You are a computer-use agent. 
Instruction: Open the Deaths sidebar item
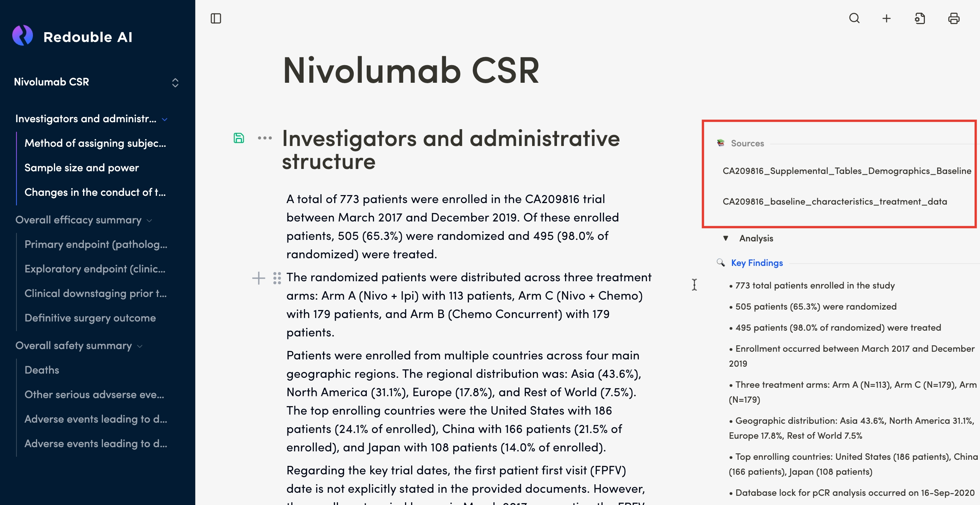point(42,370)
